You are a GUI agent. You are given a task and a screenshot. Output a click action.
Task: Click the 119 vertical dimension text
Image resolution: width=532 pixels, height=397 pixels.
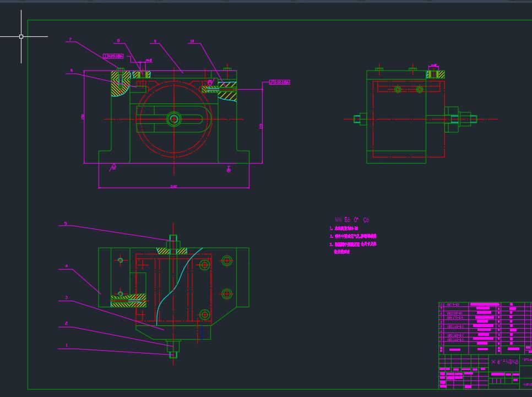click(x=261, y=126)
